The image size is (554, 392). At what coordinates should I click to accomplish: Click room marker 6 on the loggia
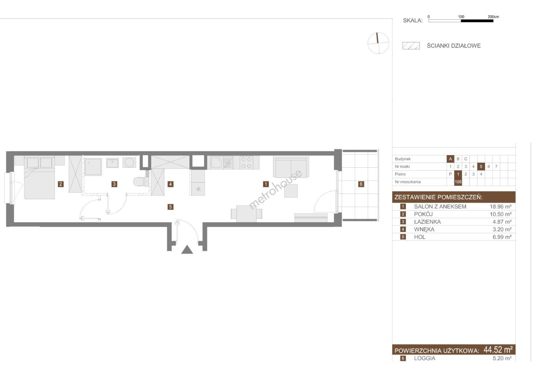tap(361, 184)
